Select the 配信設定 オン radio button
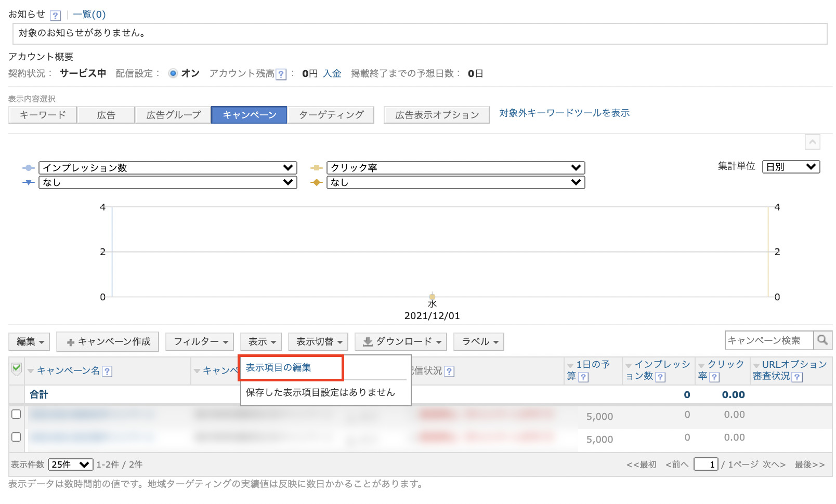The width and height of the screenshot is (836, 504). pos(173,73)
